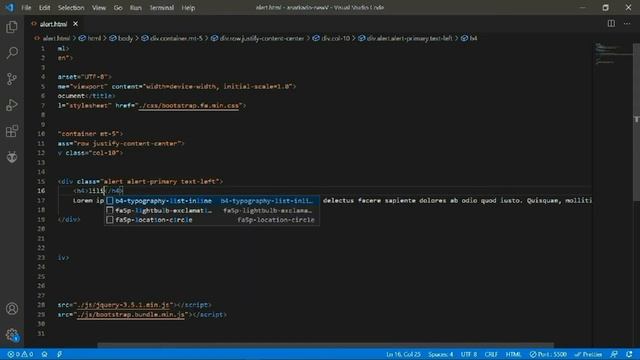Click the snippet icon beside fa5p-lightbulb-exclamation

coord(110,210)
